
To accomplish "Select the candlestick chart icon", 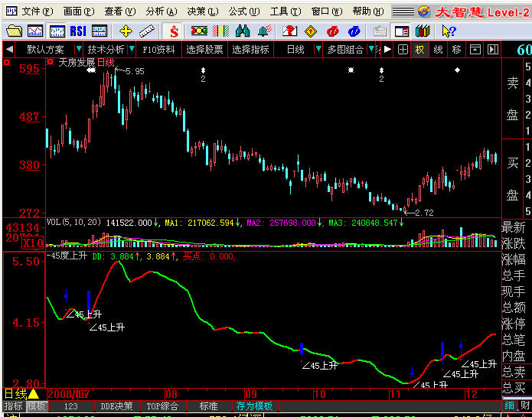I will 57,31.
